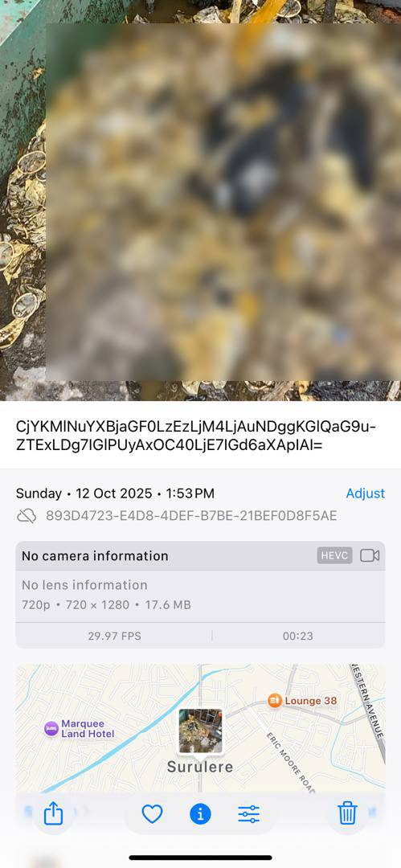Tap the video camera icon beside HEVC

[x=370, y=556]
